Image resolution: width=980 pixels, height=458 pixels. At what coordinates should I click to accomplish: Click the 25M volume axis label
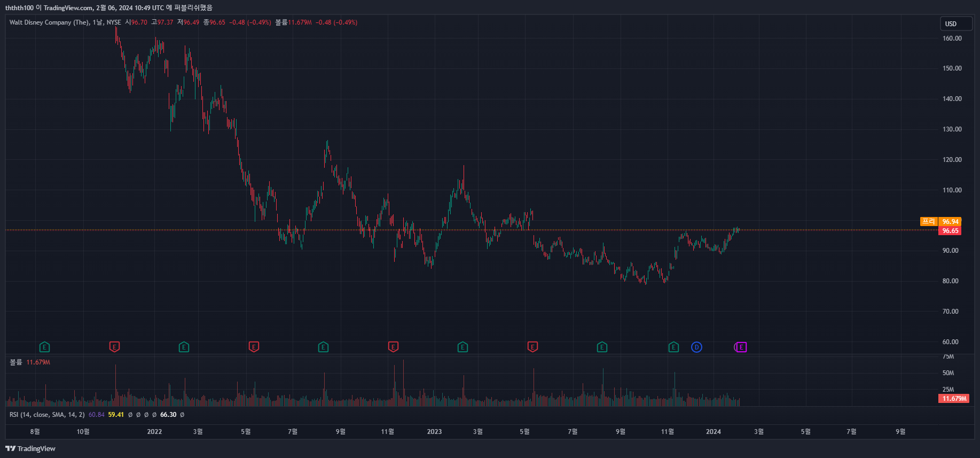[948, 390]
